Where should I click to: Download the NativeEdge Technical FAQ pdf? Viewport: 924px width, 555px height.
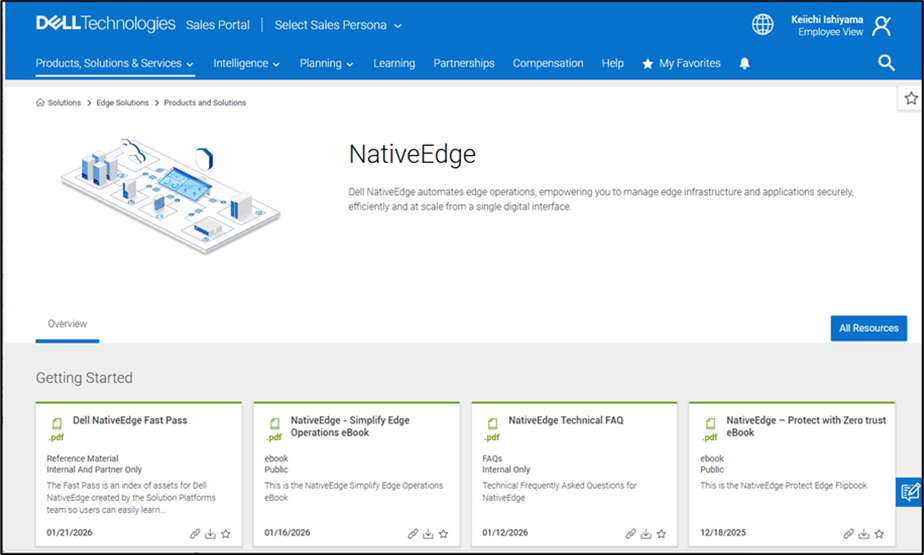[x=646, y=534]
